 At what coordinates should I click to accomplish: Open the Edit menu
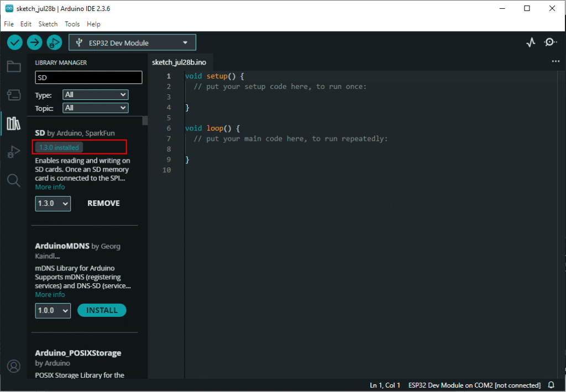25,24
